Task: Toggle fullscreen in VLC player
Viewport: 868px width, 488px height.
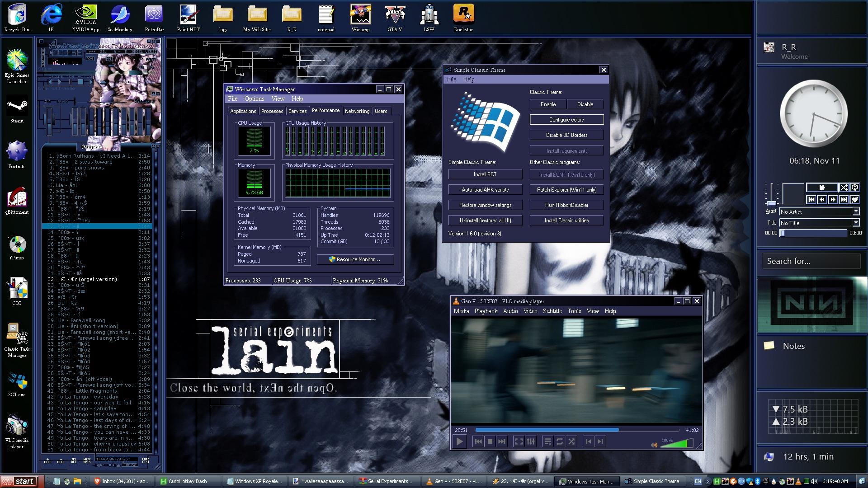Action: [x=519, y=442]
